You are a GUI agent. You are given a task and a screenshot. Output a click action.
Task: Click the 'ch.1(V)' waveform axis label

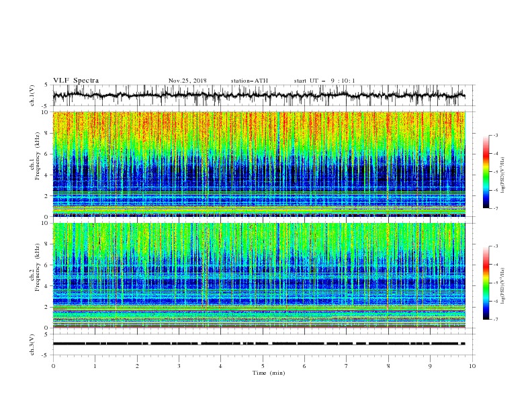[x=32, y=95]
